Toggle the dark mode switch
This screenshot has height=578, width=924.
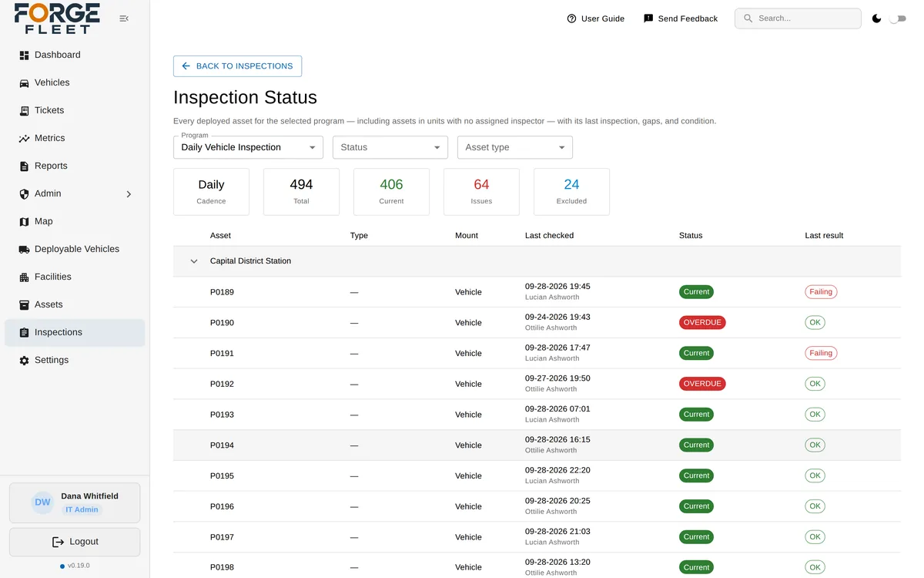[x=897, y=18]
